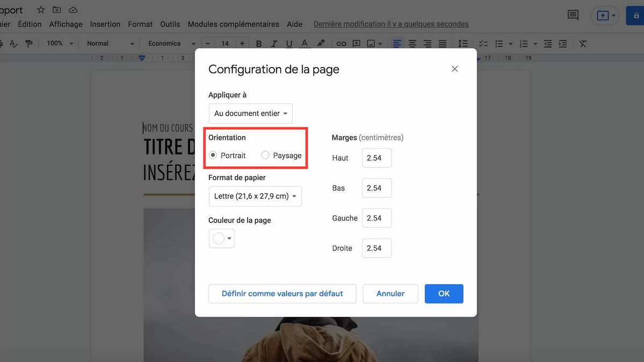Center align the text
This screenshot has height=362, width=644.
pyautogui.click(x=412, y=43)
